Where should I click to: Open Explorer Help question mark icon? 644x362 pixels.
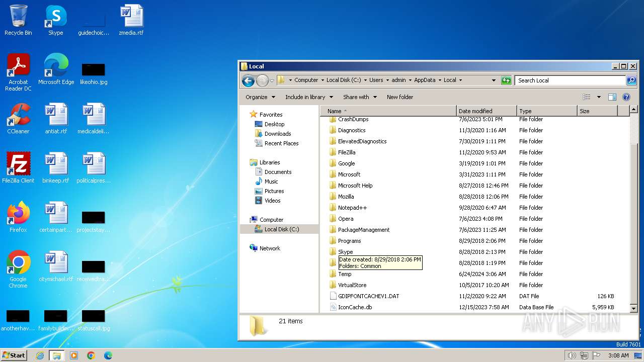point(626,97)
